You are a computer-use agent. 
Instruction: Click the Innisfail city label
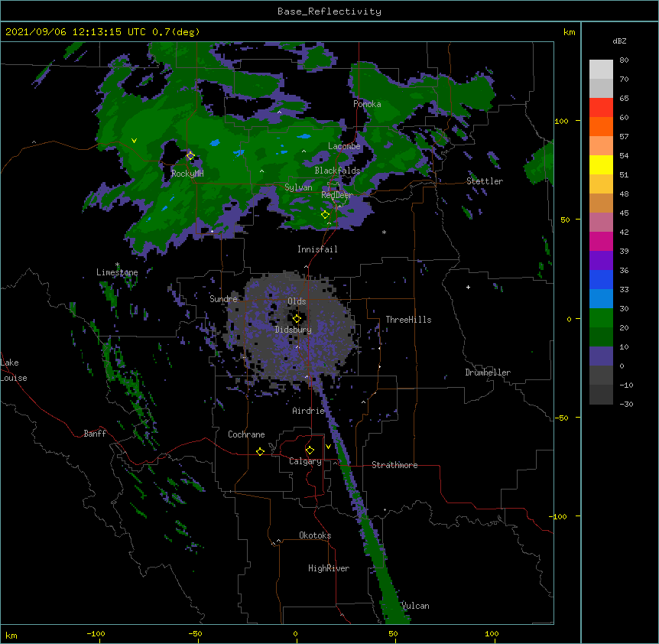point(317,249)
